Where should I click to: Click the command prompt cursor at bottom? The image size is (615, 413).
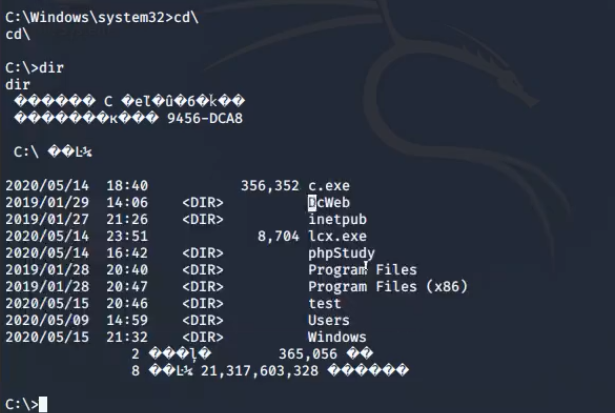coord(43,405)
